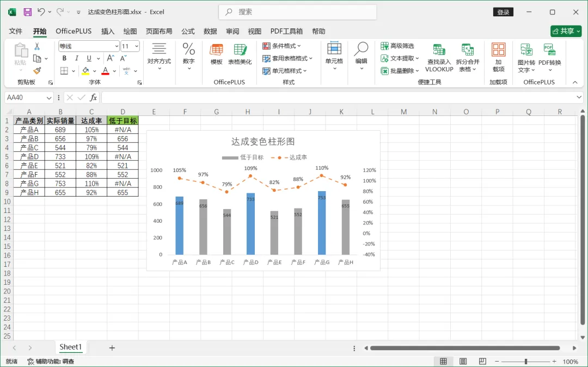The height and width of the screenshot is (367, 588).
Task: Switch to Normal view icon
Action: (x=443, y=362)
